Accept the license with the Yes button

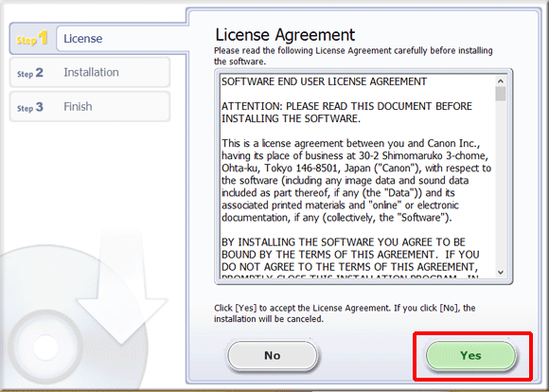pos(470,356)
